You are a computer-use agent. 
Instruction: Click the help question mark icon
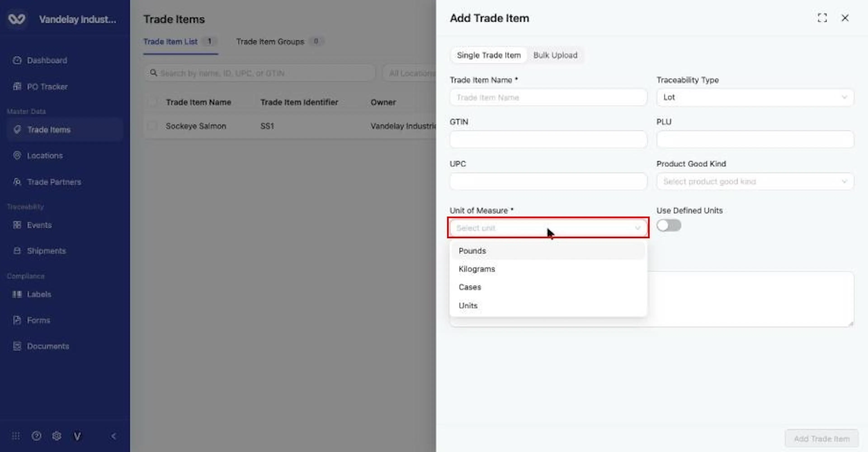pyautogui.click(x=36, y=436)
